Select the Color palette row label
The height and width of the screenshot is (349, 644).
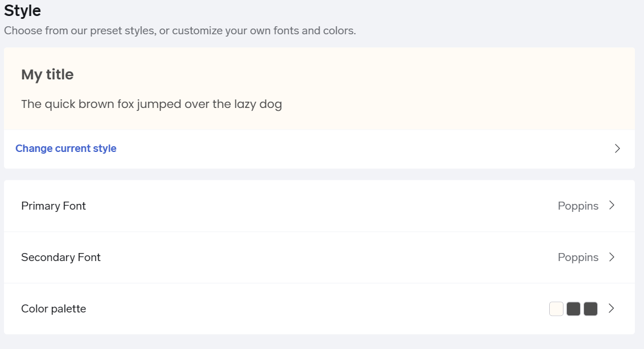(54, 308)
